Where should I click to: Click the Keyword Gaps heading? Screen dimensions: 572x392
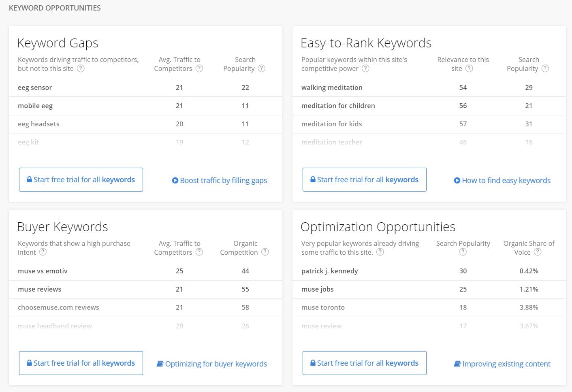pyautogui.click(x=58, y=43)
